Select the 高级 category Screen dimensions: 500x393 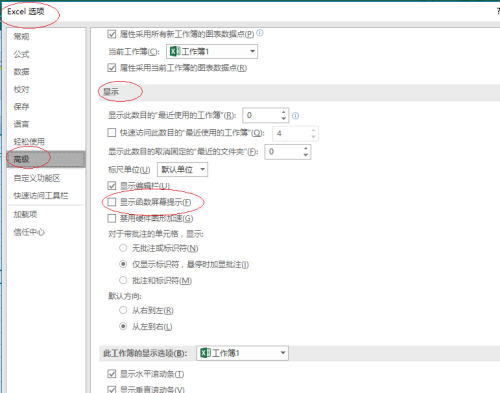point(46,159)
